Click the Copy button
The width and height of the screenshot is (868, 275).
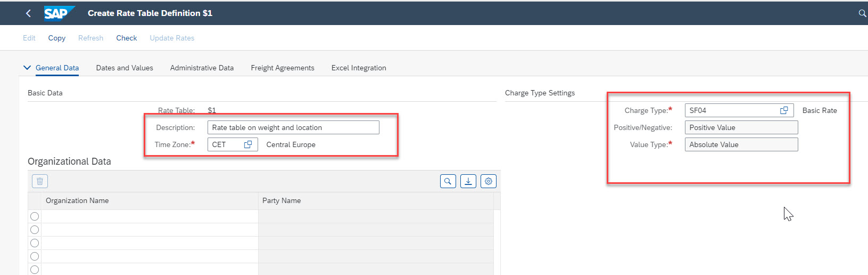(x=57, y=38)
